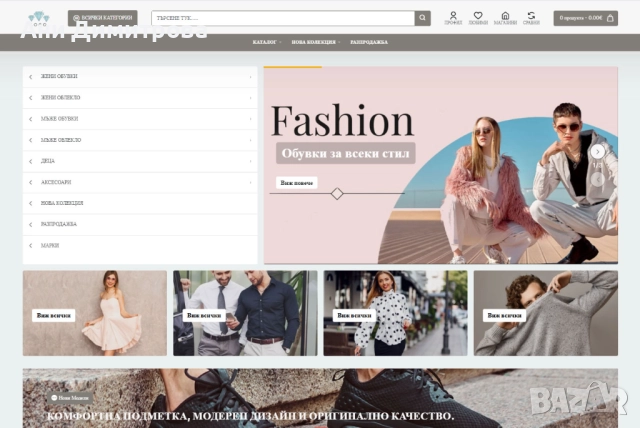Click Виж всички on pink dress card
The width and height of the screenshot is (640, 428).
(x=53, y=315)
